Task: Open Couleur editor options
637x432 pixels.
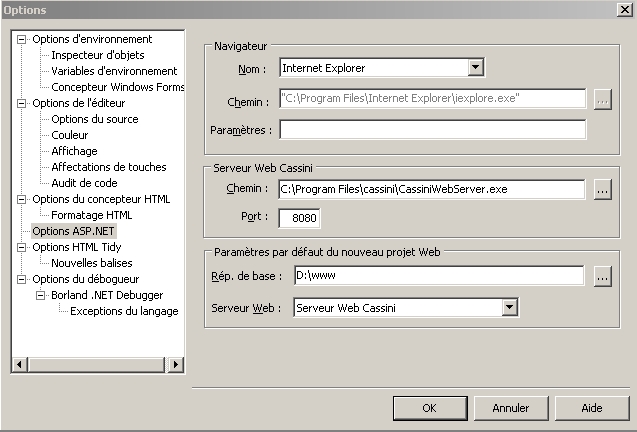Action: click(70, 135)
